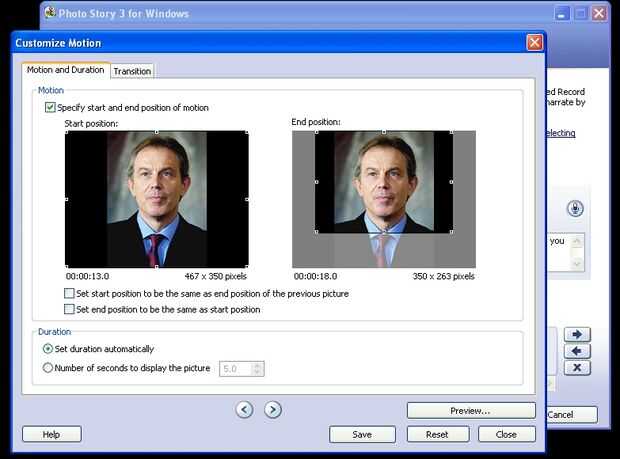620x459 pixels.
Task: Click the Reset button
Action: [x=437, y=434]
